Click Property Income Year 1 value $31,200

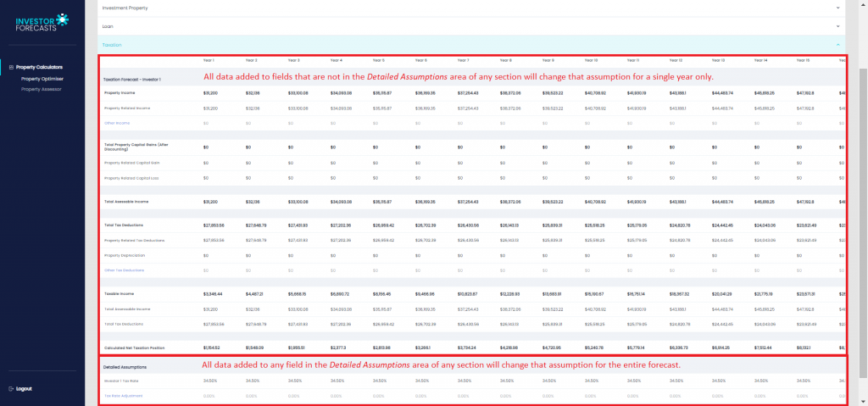coord(210,92)
